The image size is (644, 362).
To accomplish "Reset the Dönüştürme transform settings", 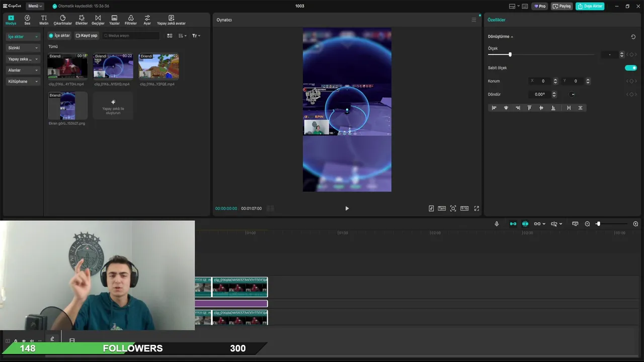I will pos(633,37).
